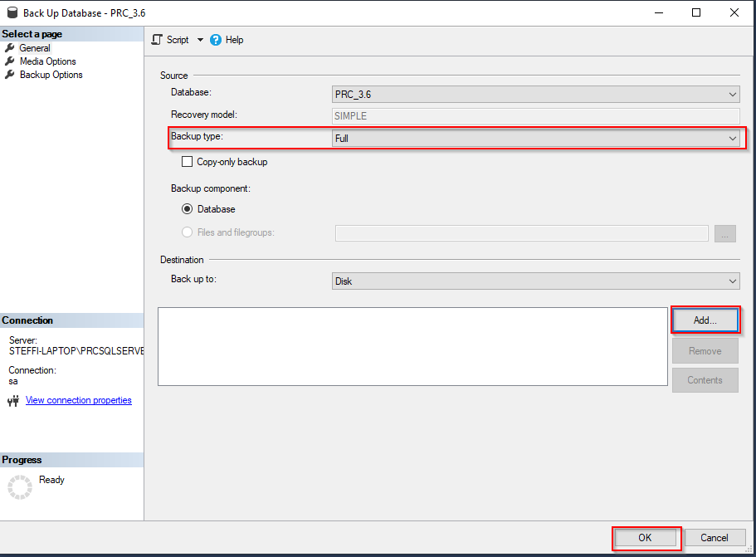Expand the Backup type dropdown
Screen dimensions: 756x557
coord(535,139)
